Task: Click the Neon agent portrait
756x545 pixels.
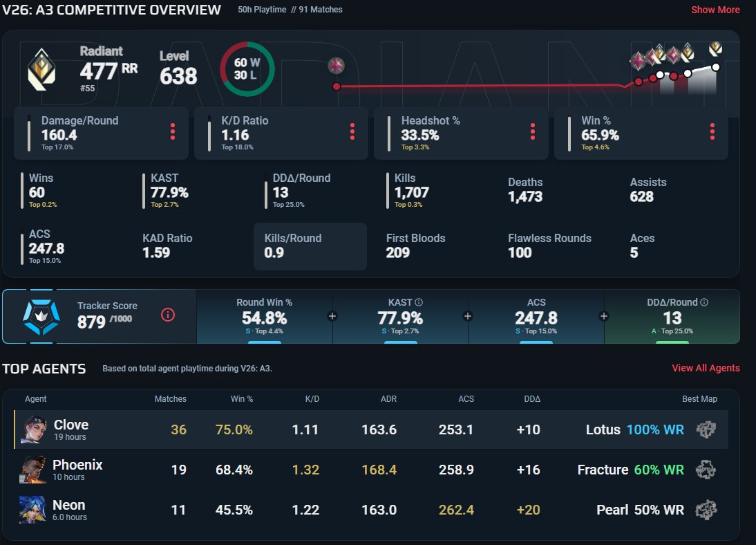Action: [x=32, y=509]
